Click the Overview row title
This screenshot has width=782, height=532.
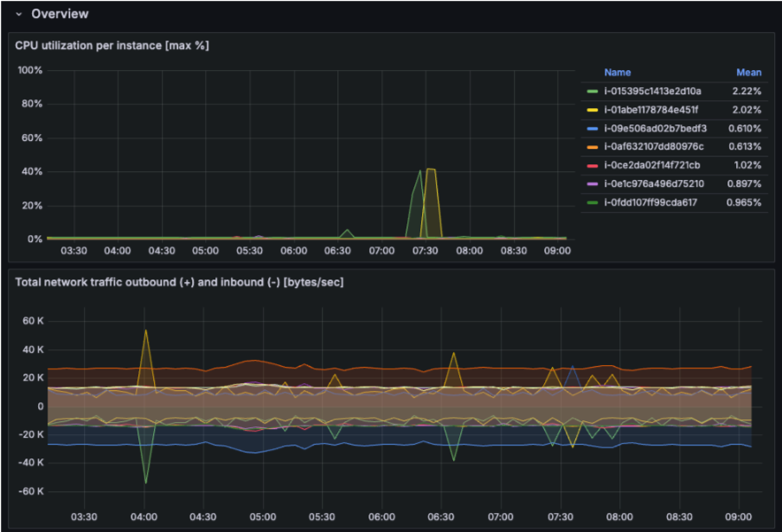tap(60, 14)
